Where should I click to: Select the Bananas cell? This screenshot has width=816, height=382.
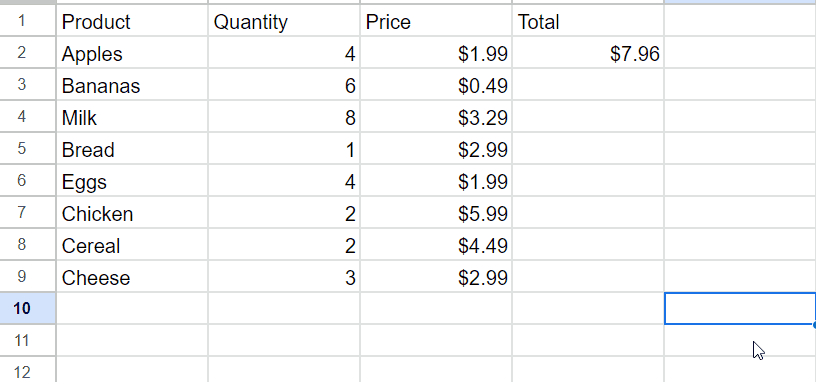[x=132, y=85]
